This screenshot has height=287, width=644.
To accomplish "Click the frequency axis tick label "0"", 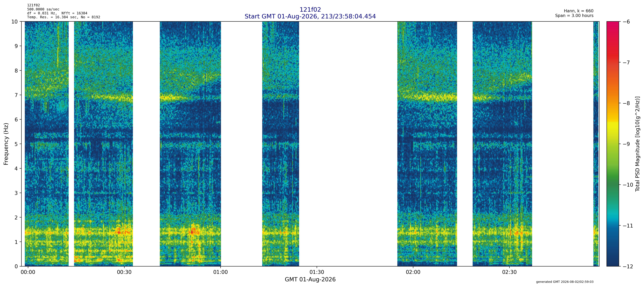I will pos(16,266).
